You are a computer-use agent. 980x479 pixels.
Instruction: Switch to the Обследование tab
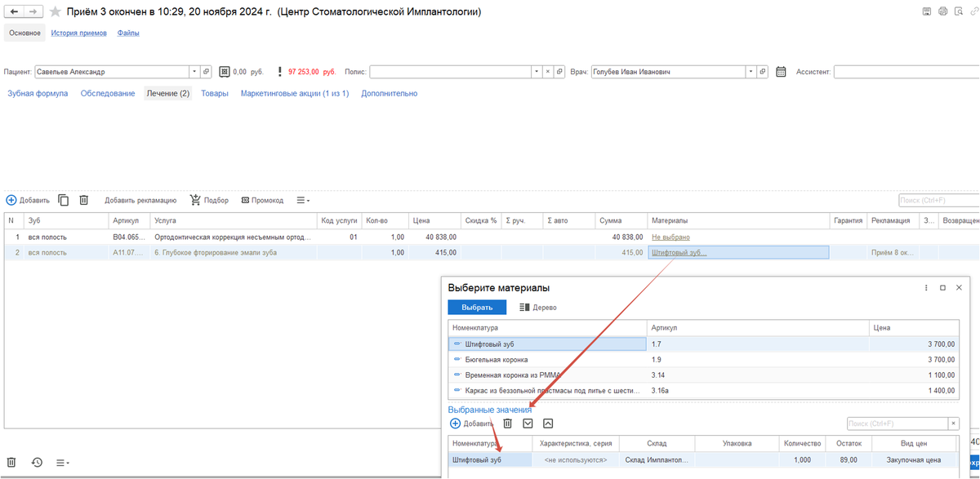click(108, 94)
